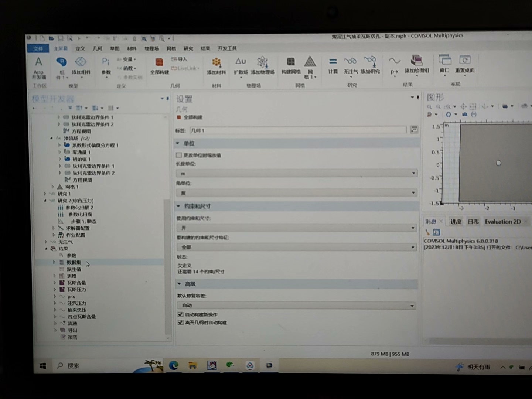Image resolution: width=532 pixels, height=399 pixels.
Task: Click the open file icon in quick access toolbar
Action: [x=51, y=38]
